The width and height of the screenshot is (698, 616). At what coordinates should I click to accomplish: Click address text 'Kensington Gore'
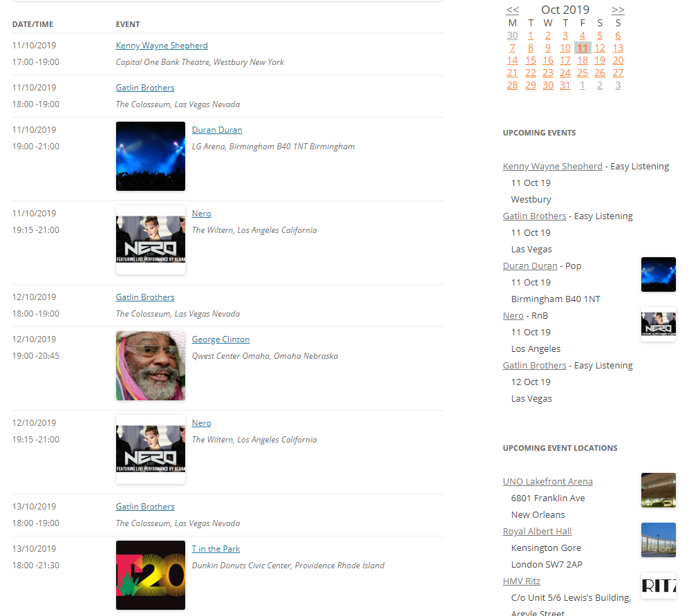pyautogui.click(x=546, y=548)
